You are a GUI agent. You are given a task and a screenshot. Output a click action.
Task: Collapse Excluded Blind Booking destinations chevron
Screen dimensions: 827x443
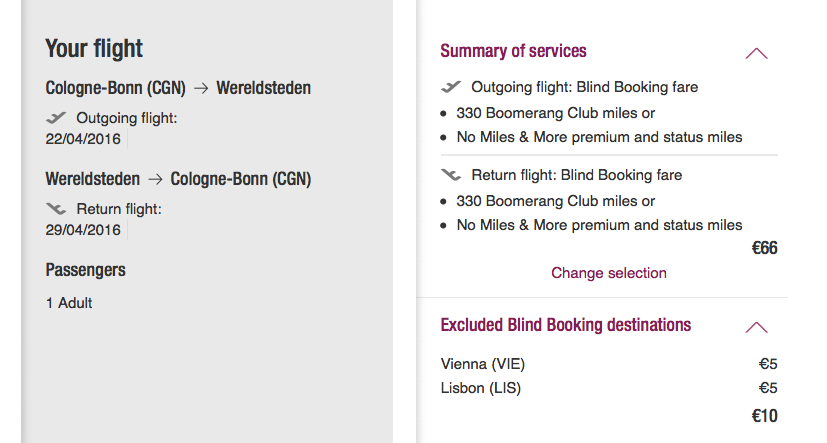756,327
